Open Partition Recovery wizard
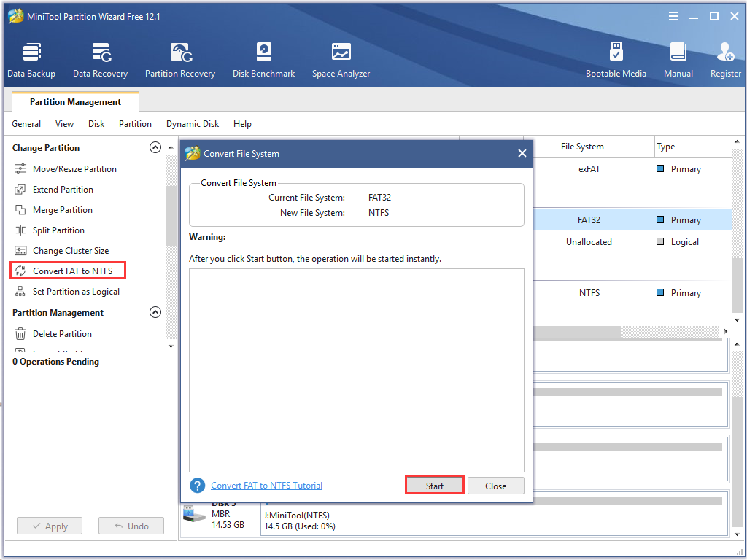Image resolution: width=747 pixels, height=560 pixels. point(179,60)
